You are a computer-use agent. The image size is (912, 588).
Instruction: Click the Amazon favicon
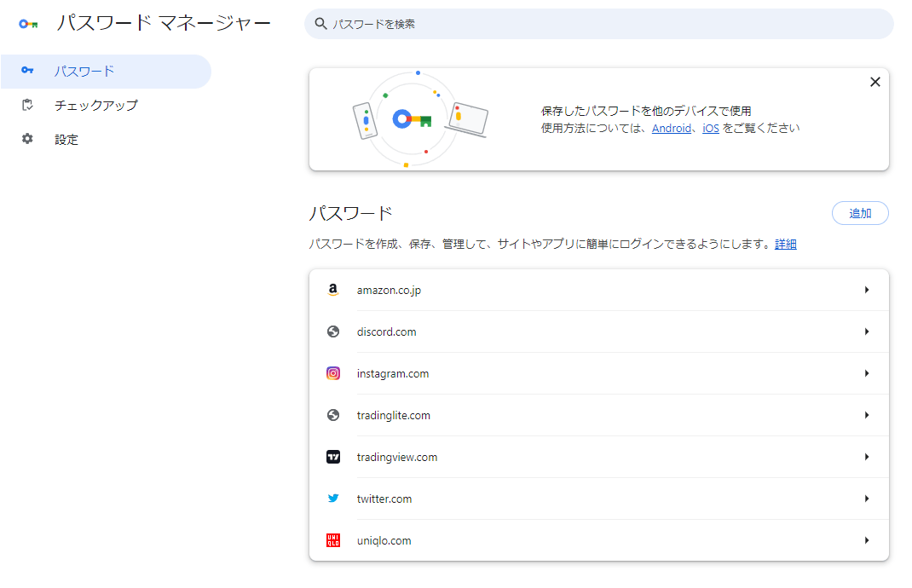tap(333, 290)
